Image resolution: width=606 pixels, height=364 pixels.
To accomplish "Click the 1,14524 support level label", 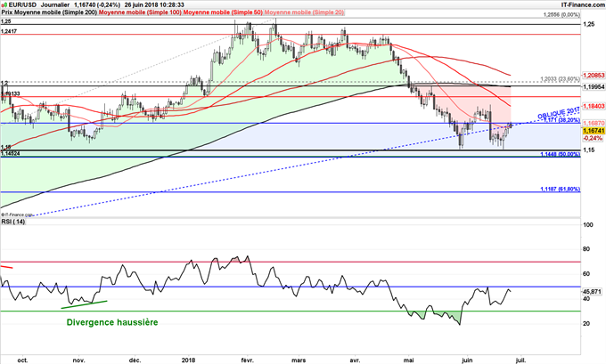I will (11, 153).
